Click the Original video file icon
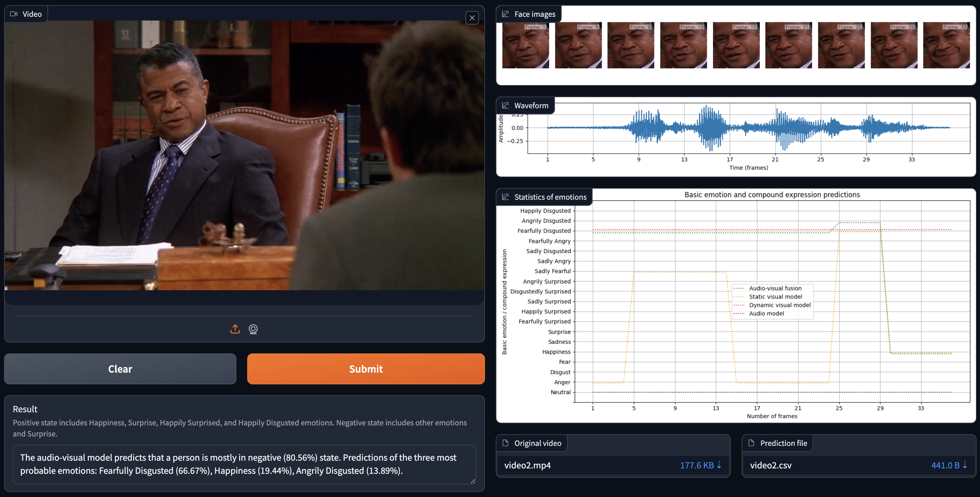980x497 pixels. (x=505, y=443)
